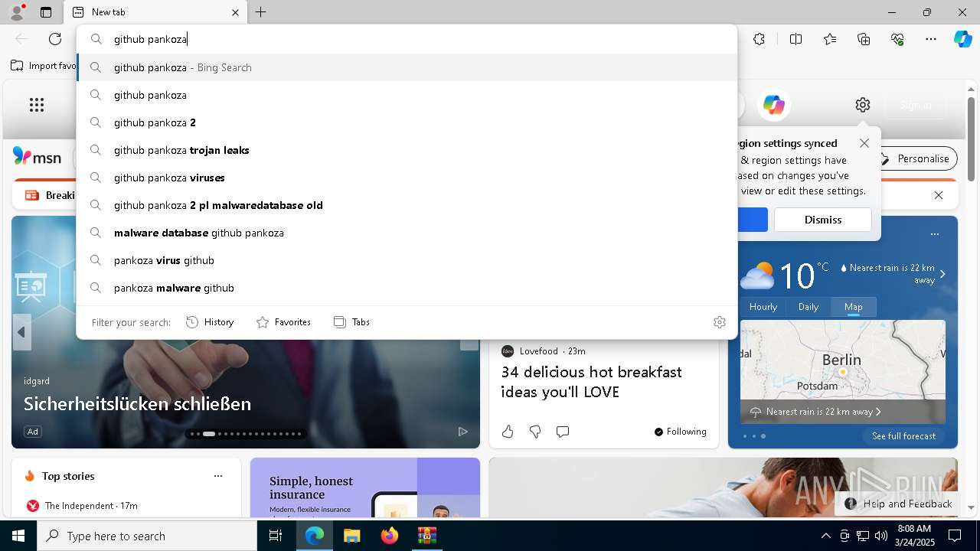Select 'github pankoza 2 pl malwaredatabase old' suggestion

tap(407, 205)
